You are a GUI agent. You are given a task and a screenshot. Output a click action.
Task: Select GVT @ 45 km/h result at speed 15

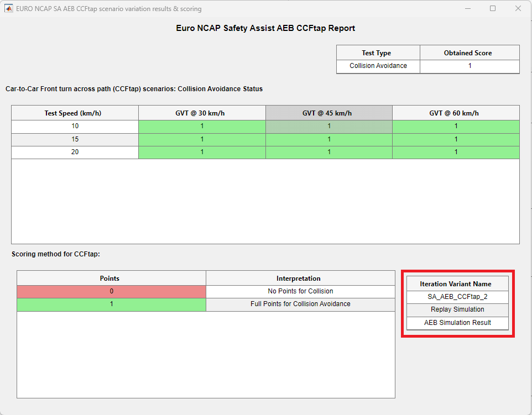click(x=329, y=139)
